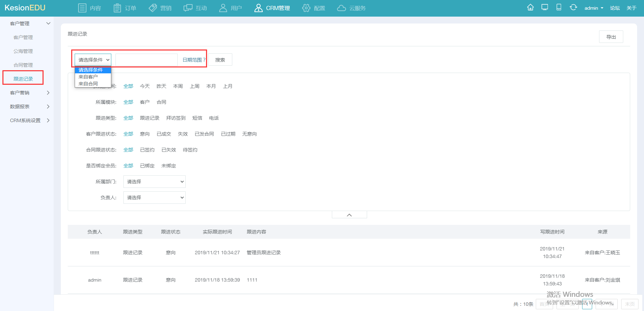Open 跟进记录 submenu item
Screen dimensions: 644x311
click(23, 79)
